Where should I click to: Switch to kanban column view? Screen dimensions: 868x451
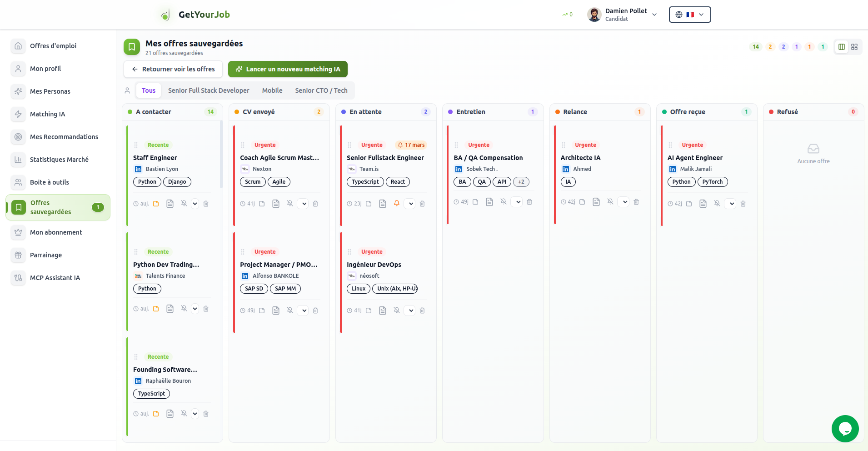[842, 47]
